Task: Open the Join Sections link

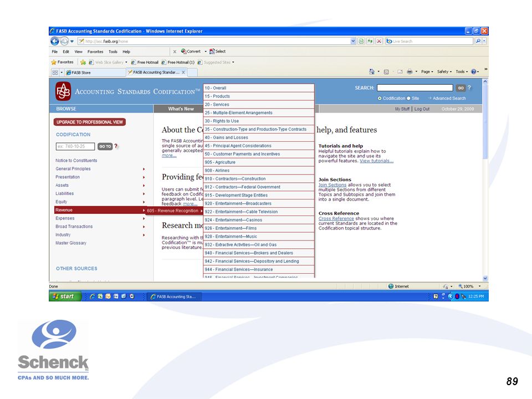Action: pyautogui.click(x=332, y=185)
